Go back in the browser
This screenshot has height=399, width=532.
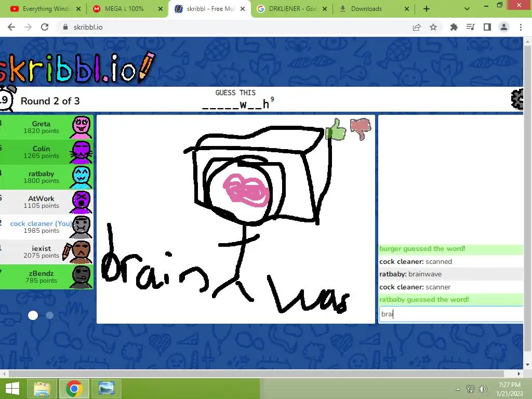coord(11,27)
